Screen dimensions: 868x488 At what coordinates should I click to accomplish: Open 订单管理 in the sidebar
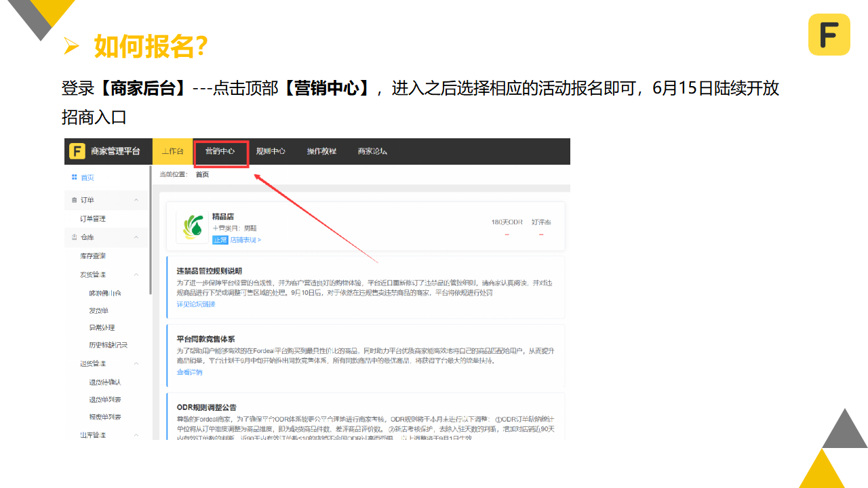pos(93,219)
